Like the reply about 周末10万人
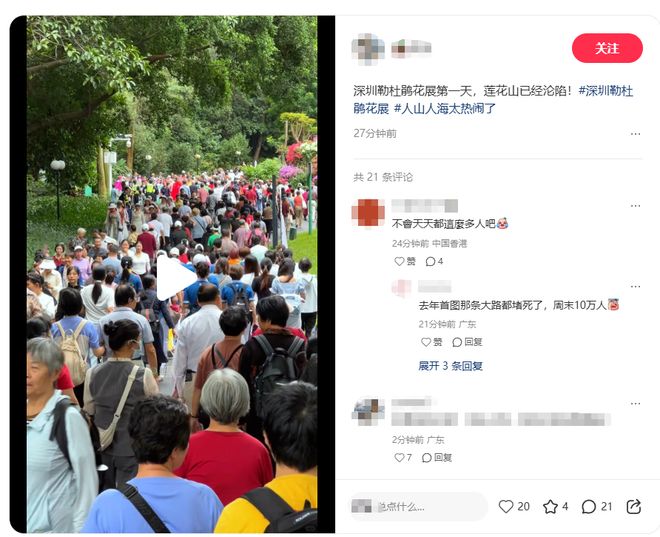The height and width of the screenshot is (537, 660). pos(431,342)
